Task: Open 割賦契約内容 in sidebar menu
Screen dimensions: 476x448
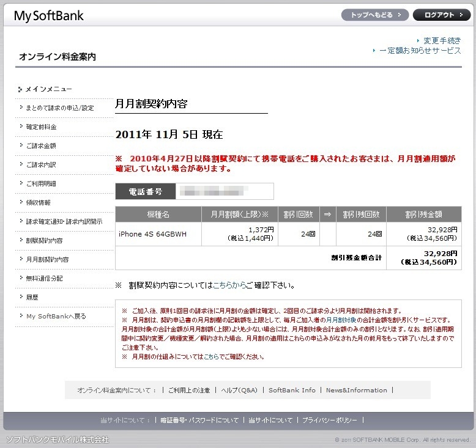Action: click(x=44, y=241)
